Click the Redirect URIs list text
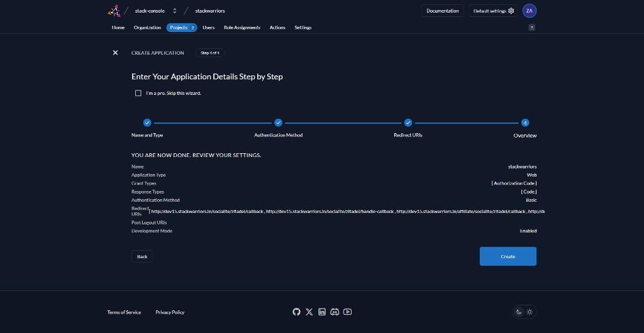 coord(347,212)
